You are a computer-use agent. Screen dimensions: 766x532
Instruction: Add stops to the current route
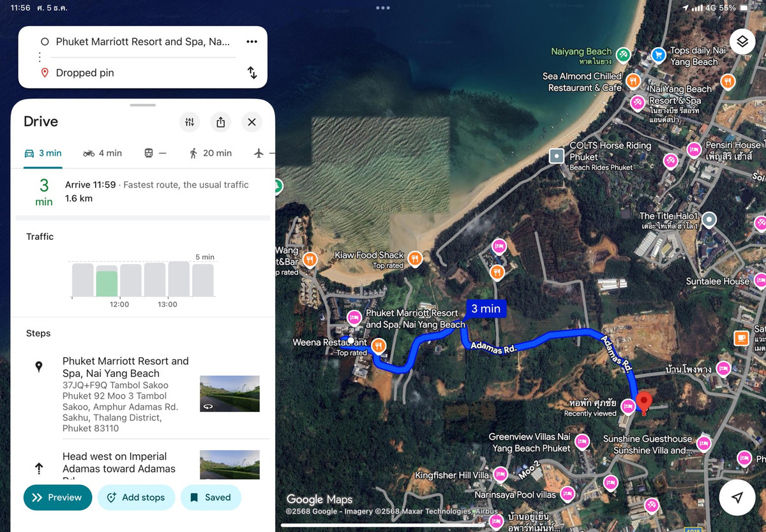pos(137,498)
